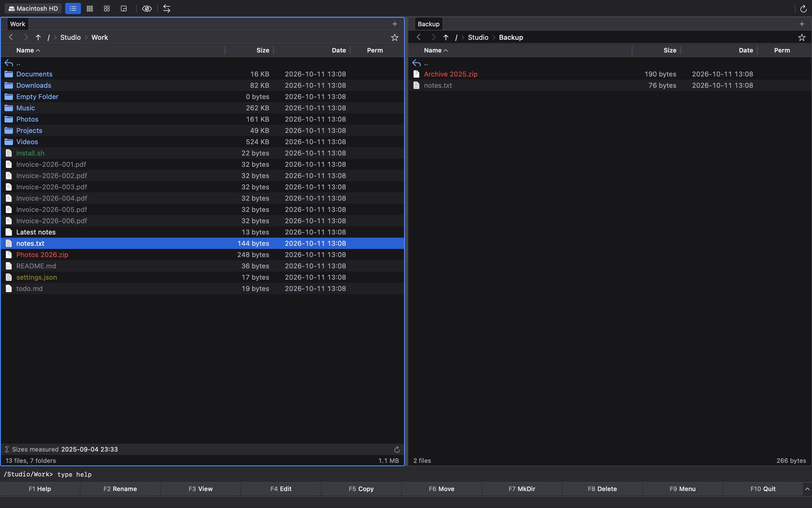Go up one level in Work panel
Screen dimensions: 812x508
tap(38, 37)
